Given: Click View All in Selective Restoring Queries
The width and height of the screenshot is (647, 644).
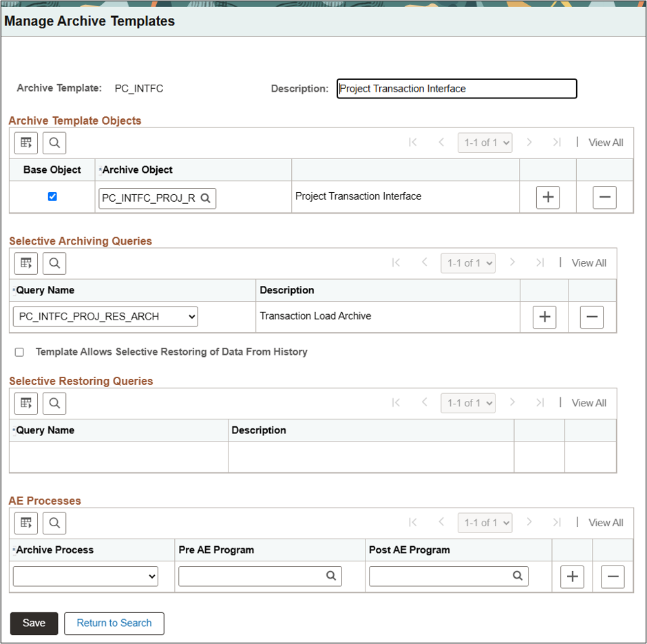Looking at the screenshot, I should coord(588,403).
